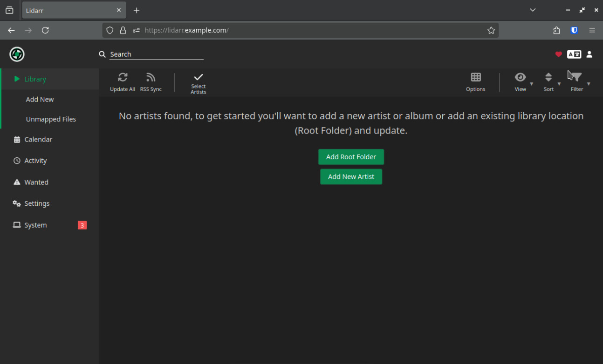This screenshot has width=603, height=364.
Task: Go to Settings in sidebar
Action: [37, 203]
